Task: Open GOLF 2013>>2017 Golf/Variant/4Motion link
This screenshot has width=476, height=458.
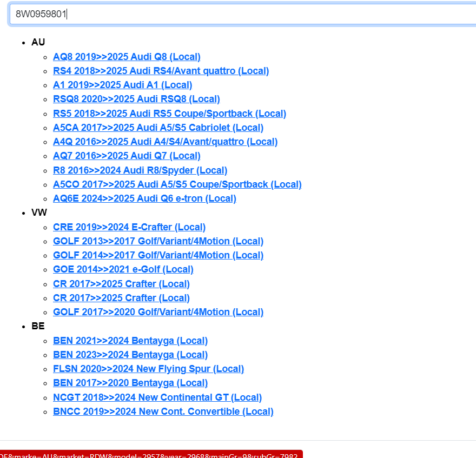Action: 158,241
